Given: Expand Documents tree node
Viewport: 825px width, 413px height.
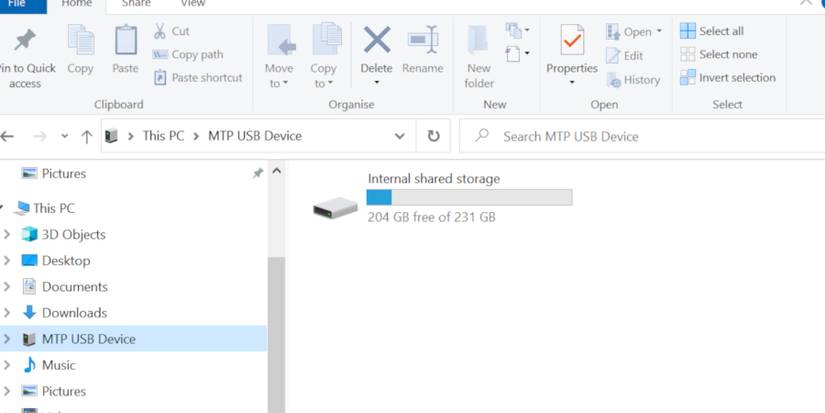Looking at the screenshot, I should click(7, 287).
